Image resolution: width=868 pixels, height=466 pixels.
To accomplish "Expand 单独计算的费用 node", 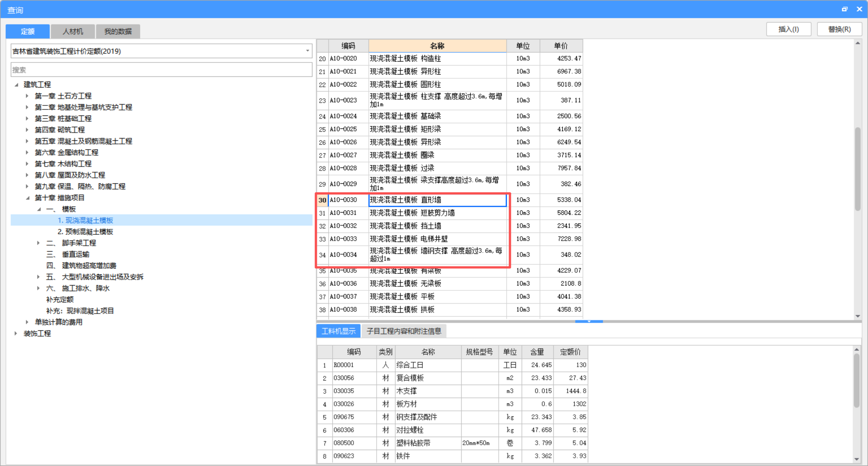I will 27,322.
